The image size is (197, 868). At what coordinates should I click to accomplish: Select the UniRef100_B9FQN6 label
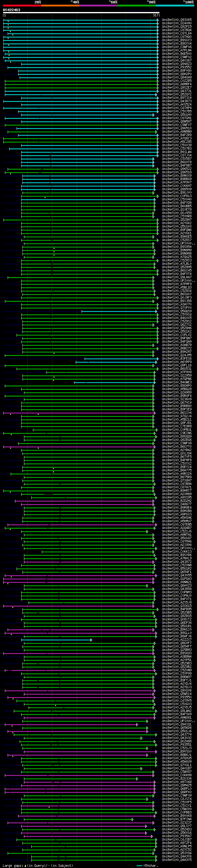coord(177,230)
